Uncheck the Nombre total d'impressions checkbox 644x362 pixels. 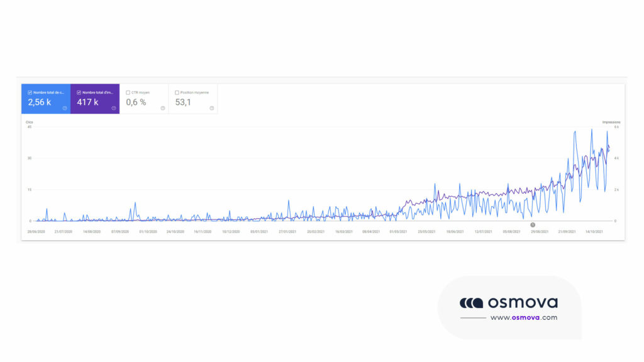(79, 92)
